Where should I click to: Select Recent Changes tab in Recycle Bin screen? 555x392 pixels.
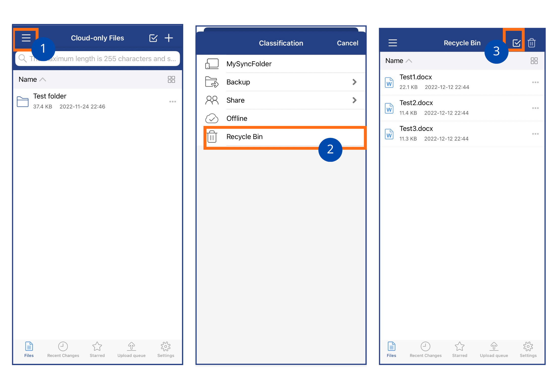pos(425,350)
